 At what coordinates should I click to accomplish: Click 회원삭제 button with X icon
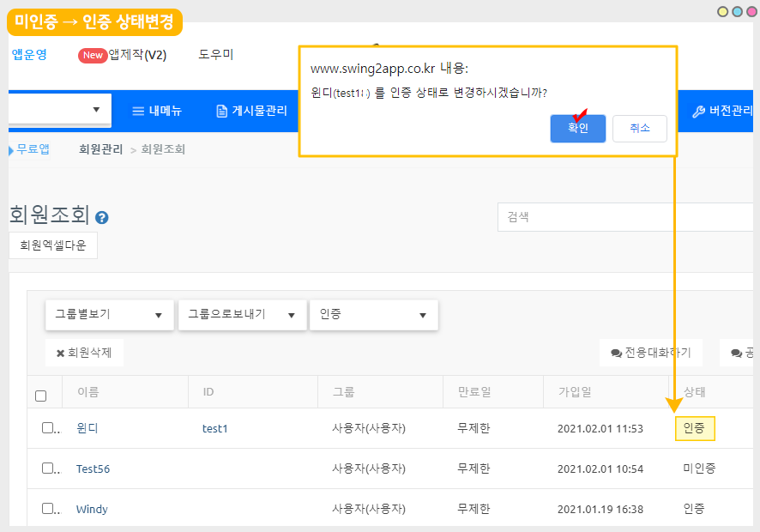click(84, 353)
